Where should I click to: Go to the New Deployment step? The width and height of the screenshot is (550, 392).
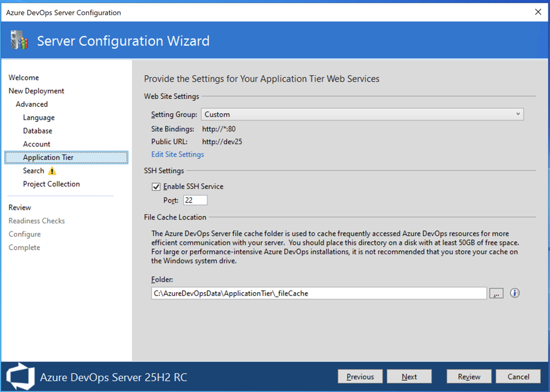pos(37,91)
